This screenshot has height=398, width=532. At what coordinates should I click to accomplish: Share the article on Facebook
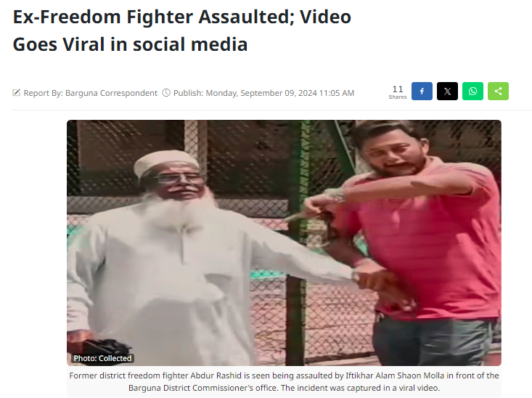pyautogui.click(x=422, y=91)
